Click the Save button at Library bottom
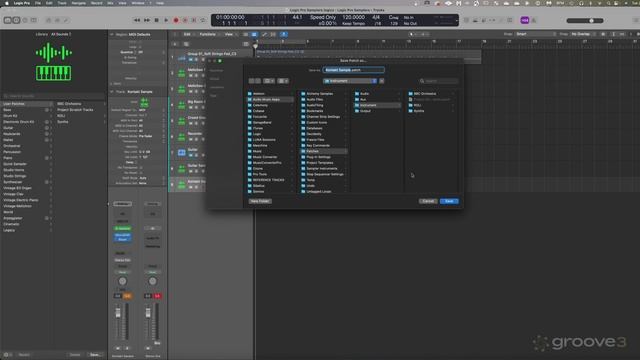The width and height of the screenshot is (640, 360). coord(95,355)
